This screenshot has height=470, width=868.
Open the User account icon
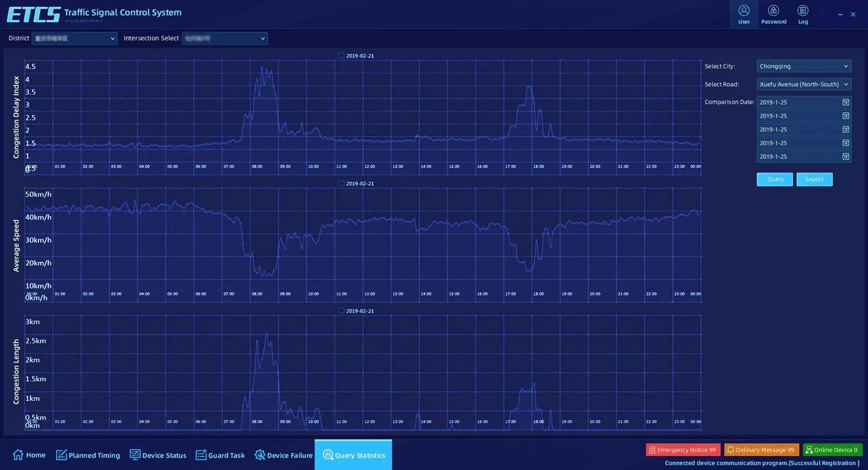click(x=744, y=15)
